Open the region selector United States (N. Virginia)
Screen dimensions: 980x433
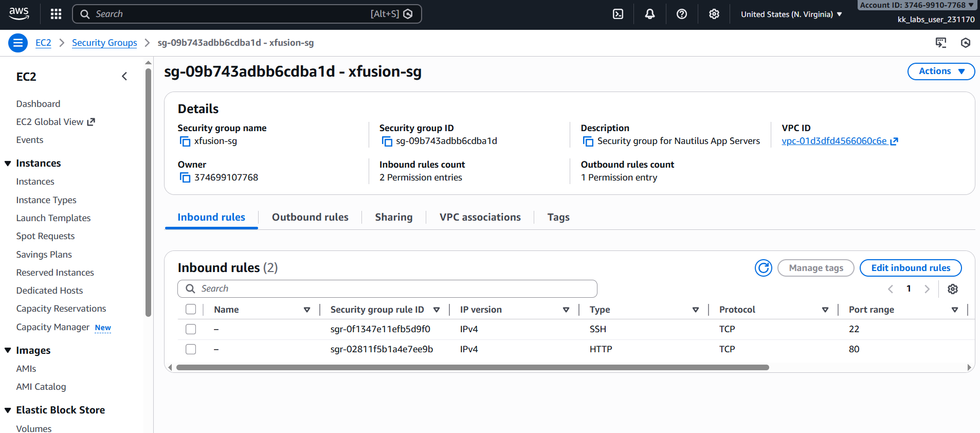click(791, 14)
